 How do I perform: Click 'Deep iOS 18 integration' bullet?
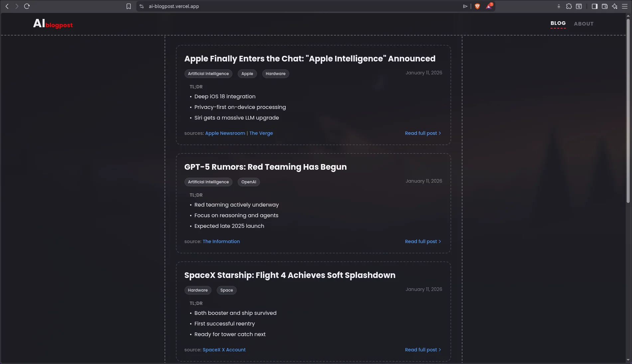(x=225, y=97)
